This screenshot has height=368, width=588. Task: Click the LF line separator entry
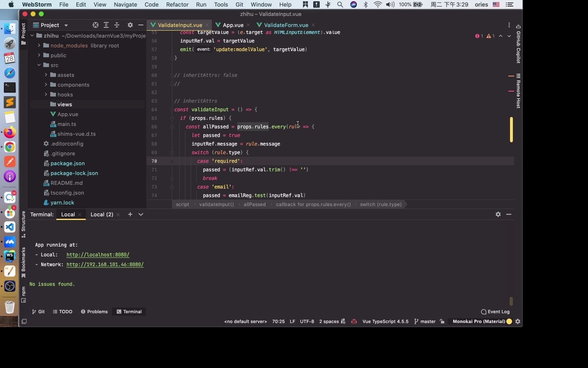click(292, 321)
